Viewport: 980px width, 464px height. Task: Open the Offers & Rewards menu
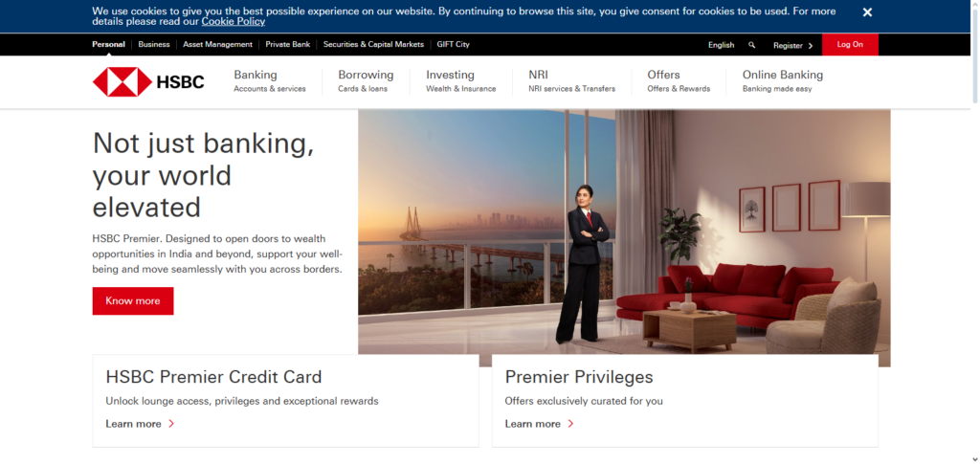click(679, 81)
